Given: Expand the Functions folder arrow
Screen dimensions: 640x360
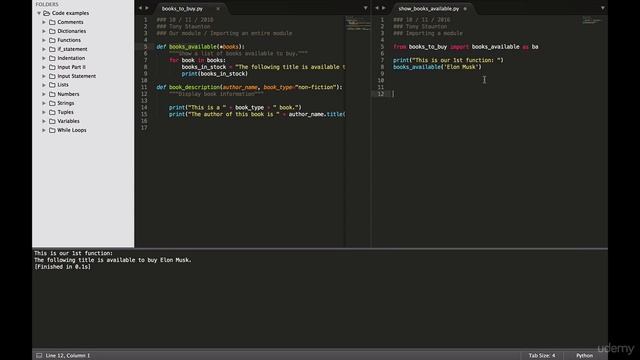Looking at the screenshot, I should pyautogui.click(x=44, y=40).
